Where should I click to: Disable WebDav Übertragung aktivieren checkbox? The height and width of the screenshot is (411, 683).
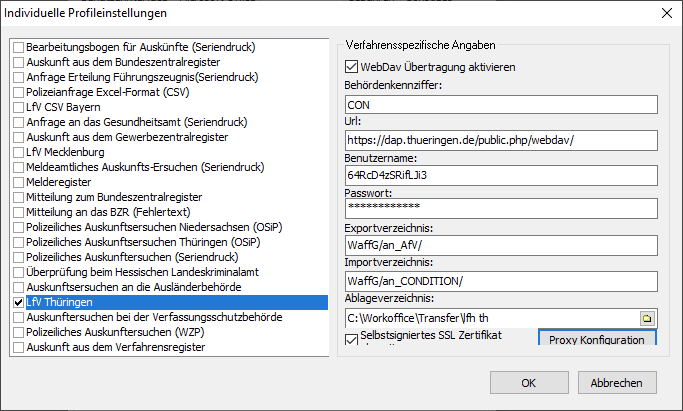(x=351, y=67)
